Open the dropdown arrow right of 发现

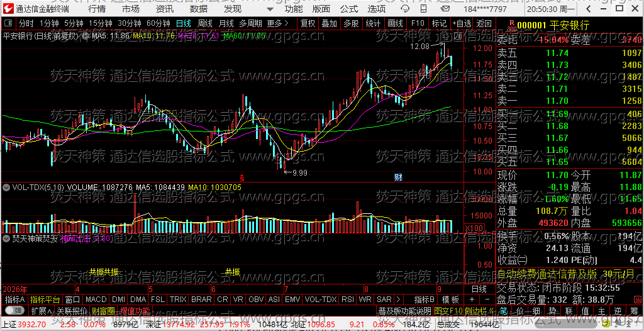pos(269,9)
